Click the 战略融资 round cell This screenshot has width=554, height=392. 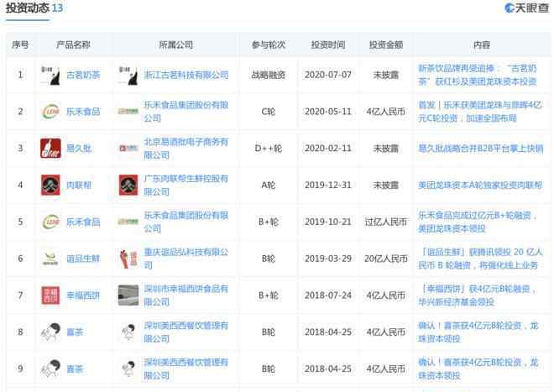[269, 75]
